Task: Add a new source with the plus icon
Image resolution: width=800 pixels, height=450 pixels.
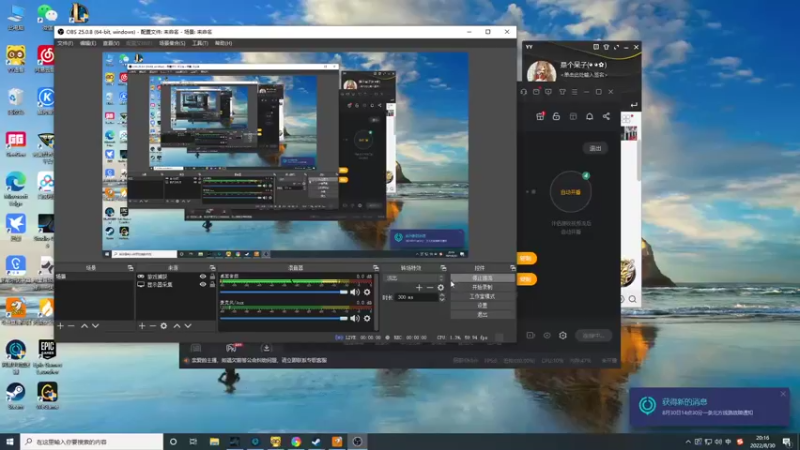Action: [142, 326]
